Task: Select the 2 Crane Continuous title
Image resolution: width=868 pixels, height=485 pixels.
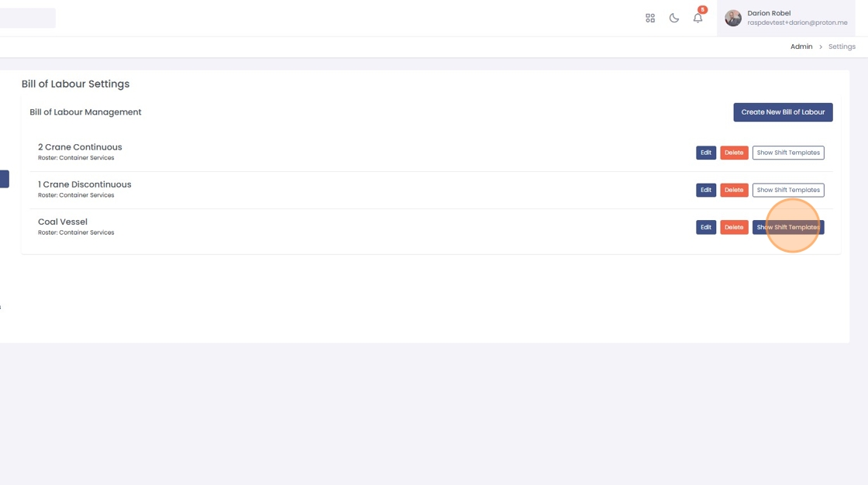Action: [x=80, y=147]
